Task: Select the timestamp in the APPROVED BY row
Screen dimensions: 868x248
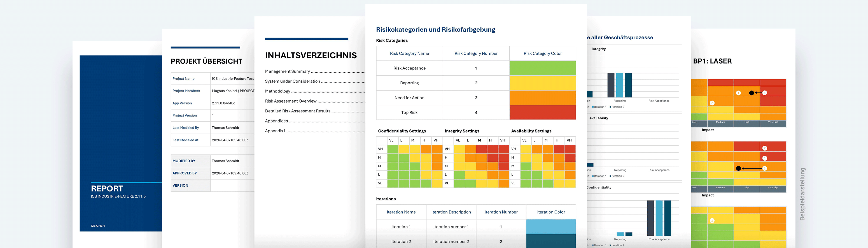Action: (230, 173)
